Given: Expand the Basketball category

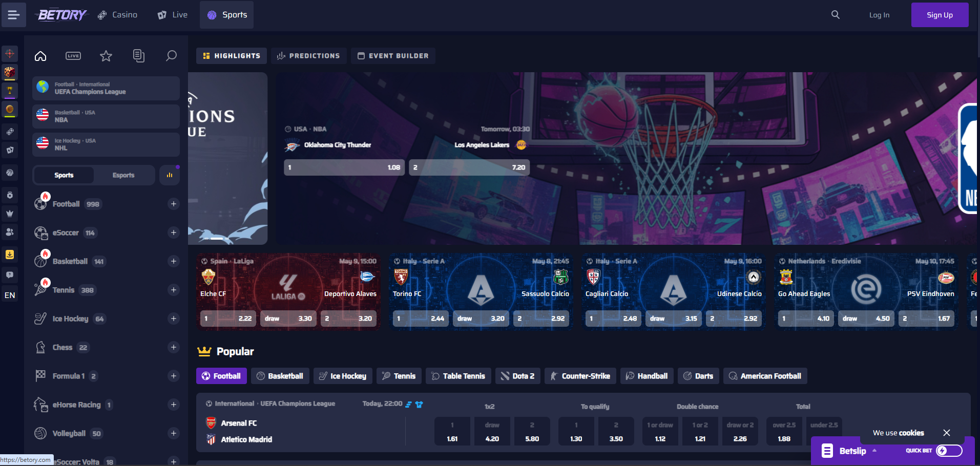Looking at the screenshot, I should [x=174, y=261].
